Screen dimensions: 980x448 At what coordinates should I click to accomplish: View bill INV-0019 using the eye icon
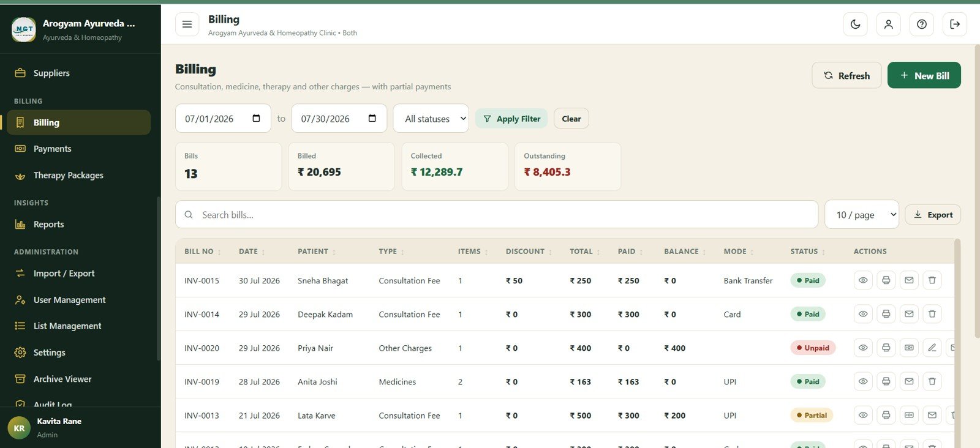coord(863,381)
